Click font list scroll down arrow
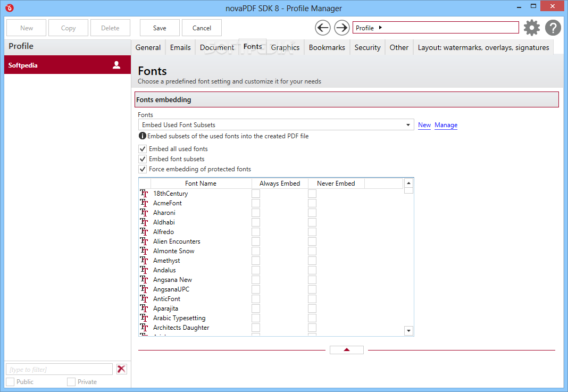Screen dimensions: 568x392 (408, 330)
